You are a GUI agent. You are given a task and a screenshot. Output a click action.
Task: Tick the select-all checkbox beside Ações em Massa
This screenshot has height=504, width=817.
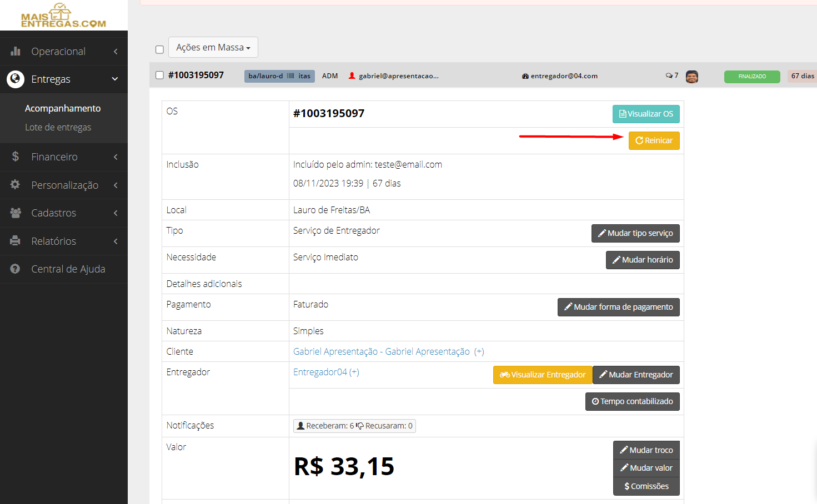point(159,49)
